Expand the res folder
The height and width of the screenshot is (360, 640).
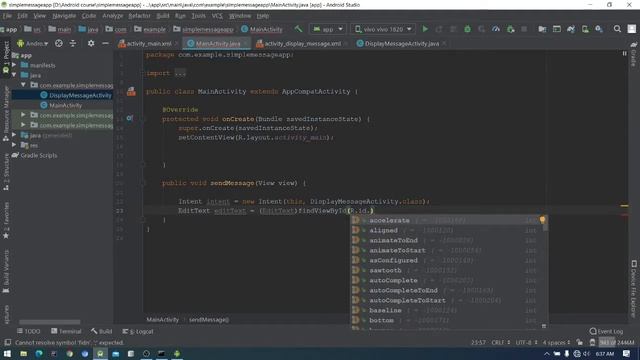pos(14,145)
